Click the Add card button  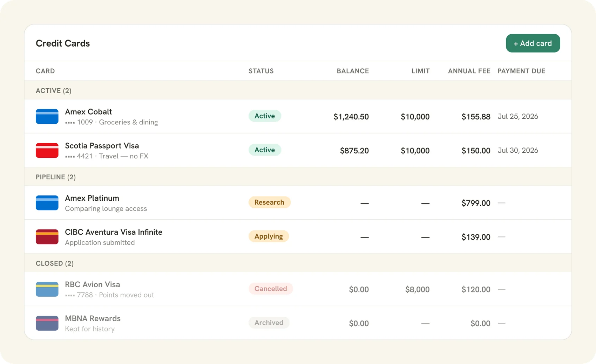coord(533,43)
